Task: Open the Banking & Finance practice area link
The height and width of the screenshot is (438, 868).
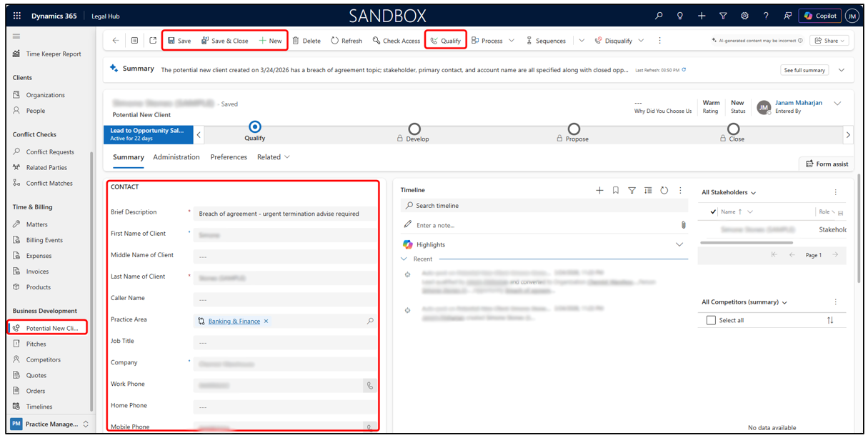Action: 234,321
